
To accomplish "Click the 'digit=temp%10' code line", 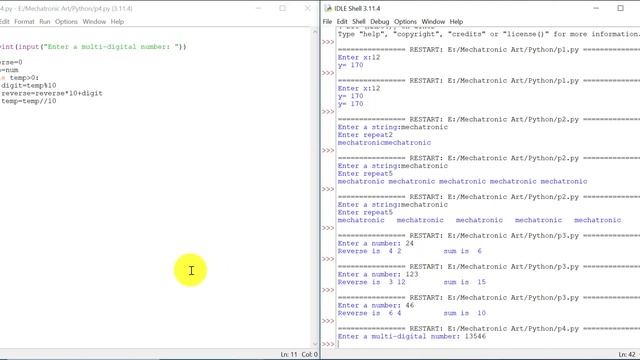I will coord(29,85).
